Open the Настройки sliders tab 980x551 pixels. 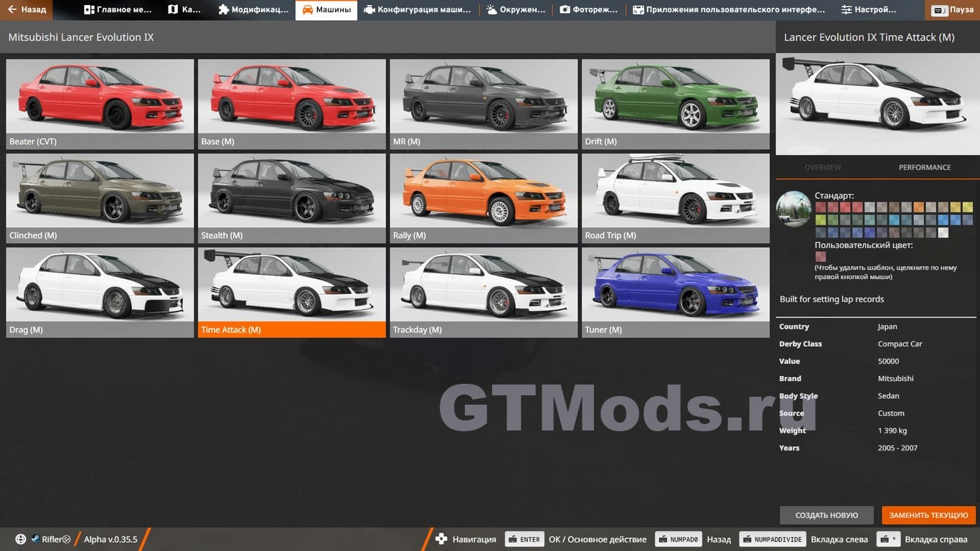pos(869,10)
